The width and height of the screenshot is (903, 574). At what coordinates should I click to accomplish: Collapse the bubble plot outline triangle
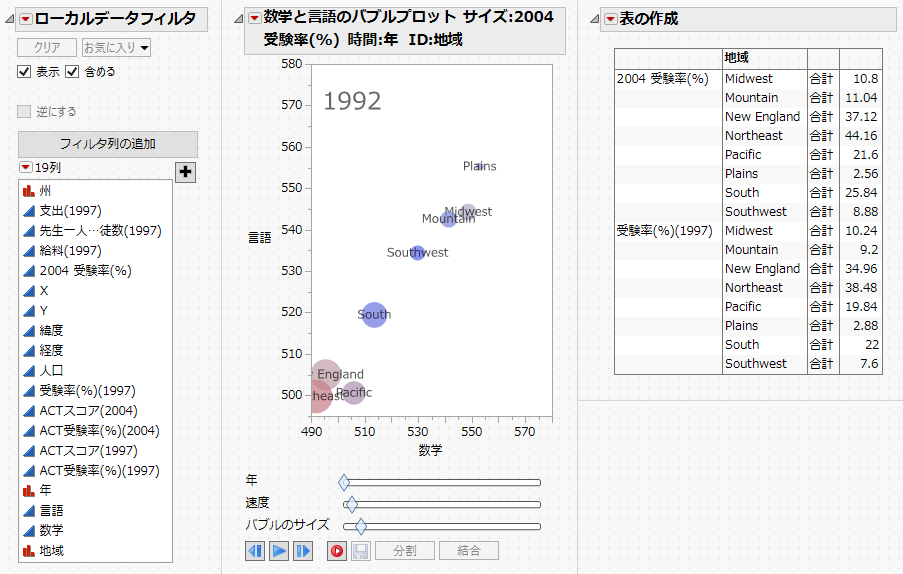click(x=238, y=18)
